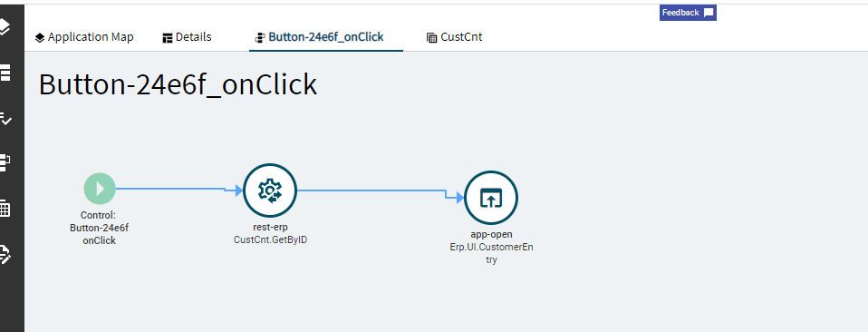
Task: Click the green start play node
Action: [x=100, y=189]
